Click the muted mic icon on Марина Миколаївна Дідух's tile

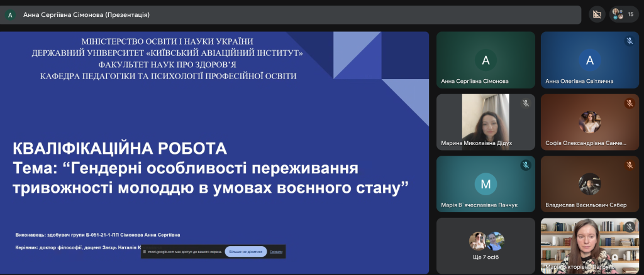click(525, 103)
